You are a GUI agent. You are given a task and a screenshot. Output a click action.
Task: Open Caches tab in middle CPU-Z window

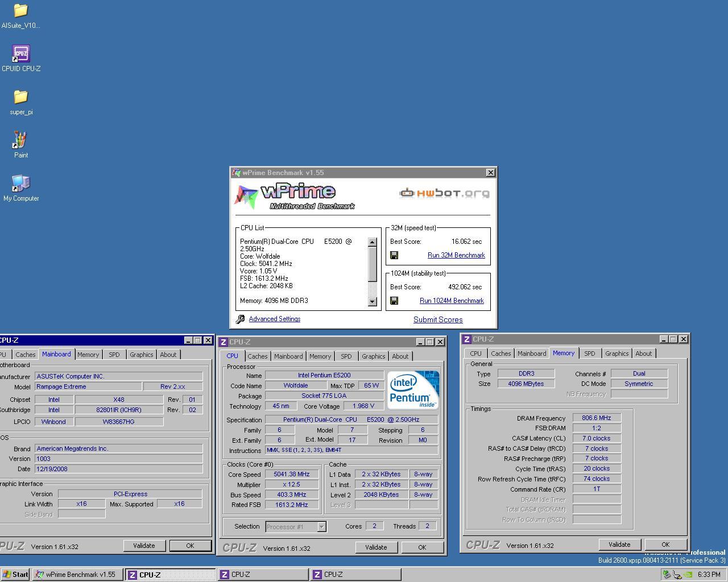tap(257, 356)
